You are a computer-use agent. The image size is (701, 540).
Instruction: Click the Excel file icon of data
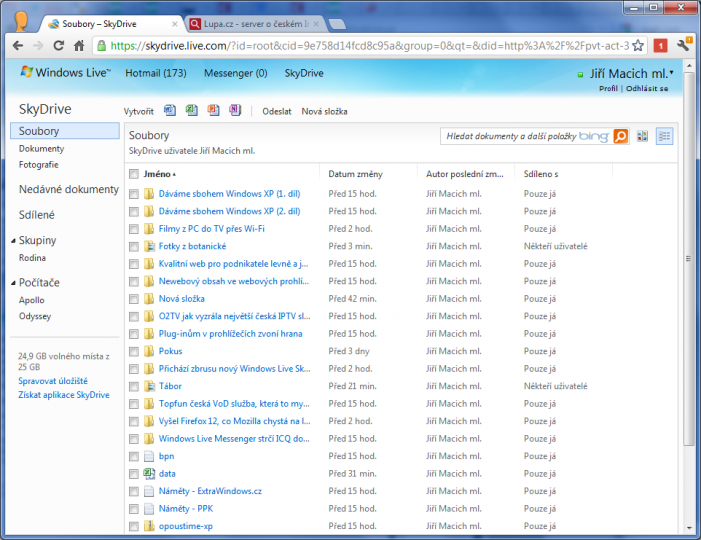coord(149,473)
